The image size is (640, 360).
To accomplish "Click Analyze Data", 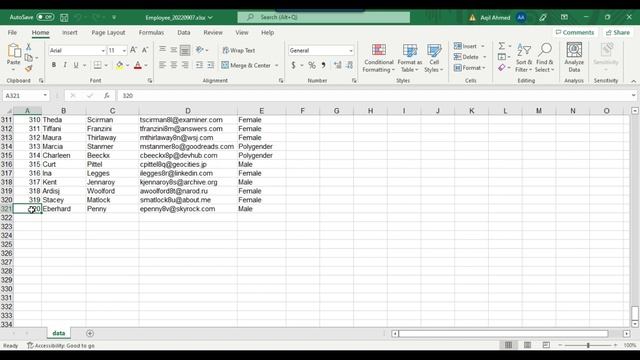I will point(574,58).
